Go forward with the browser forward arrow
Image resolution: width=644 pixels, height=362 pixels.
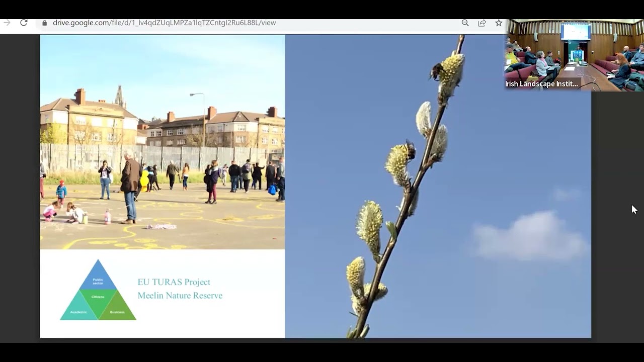click(x=7, y=23)
